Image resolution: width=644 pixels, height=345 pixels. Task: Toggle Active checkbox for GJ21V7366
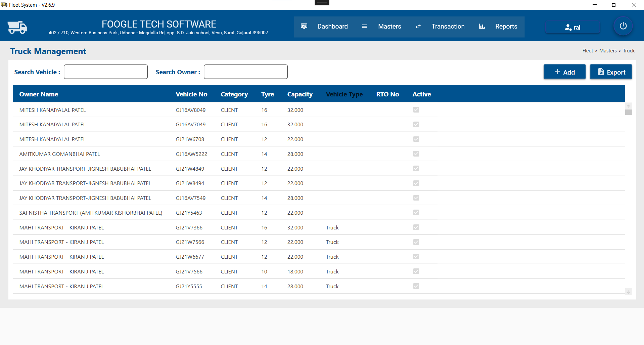coord(416,227)
